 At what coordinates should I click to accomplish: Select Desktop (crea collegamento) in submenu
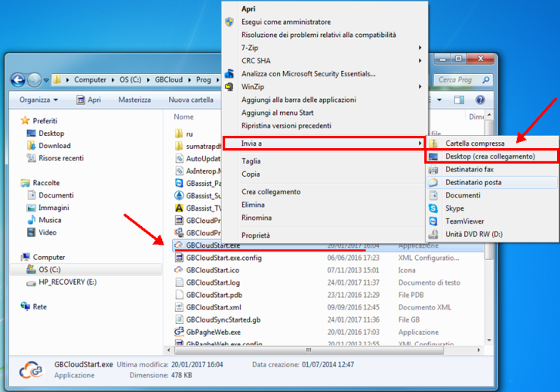click(x=492, y=157)
